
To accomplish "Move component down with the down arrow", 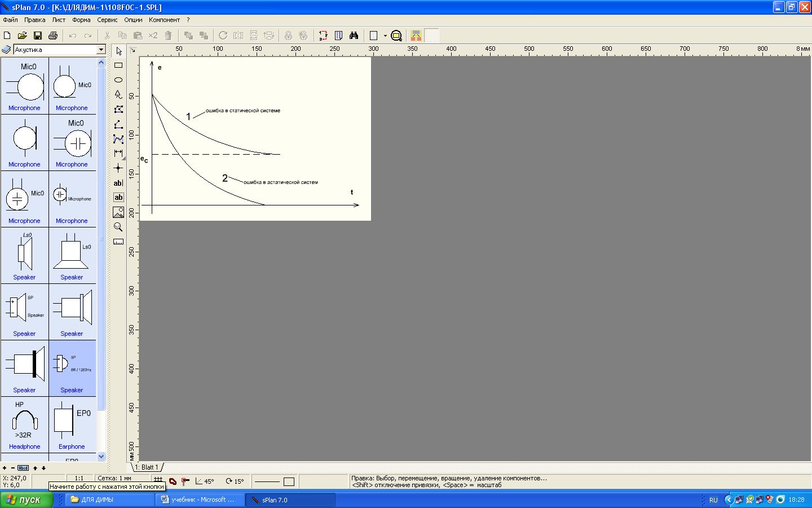I will pos(43,468).
